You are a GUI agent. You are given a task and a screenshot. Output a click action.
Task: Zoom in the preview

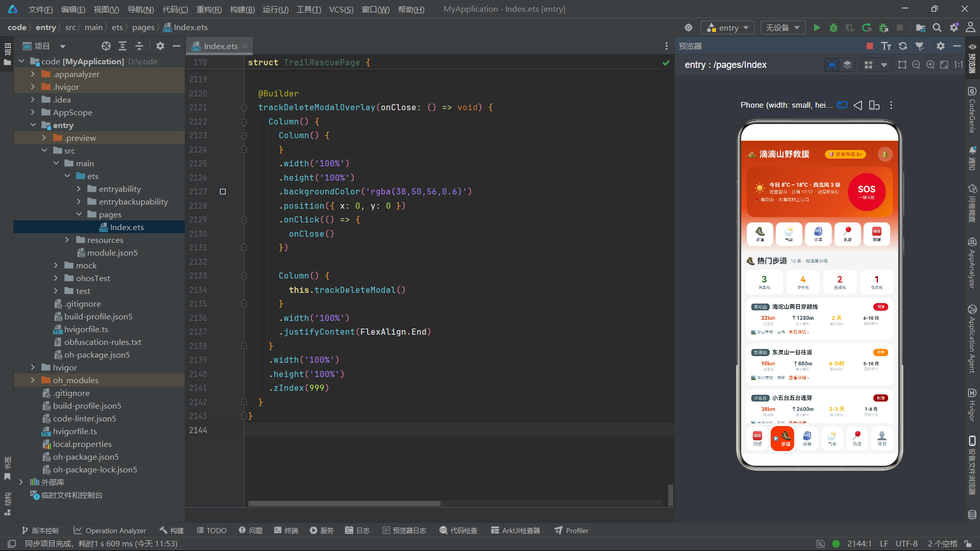coord(930,65)
